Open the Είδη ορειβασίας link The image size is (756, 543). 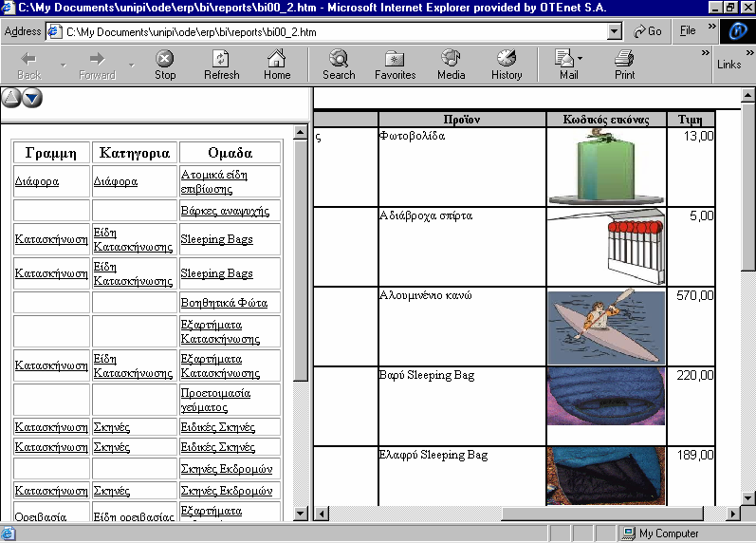click(134, 516)
